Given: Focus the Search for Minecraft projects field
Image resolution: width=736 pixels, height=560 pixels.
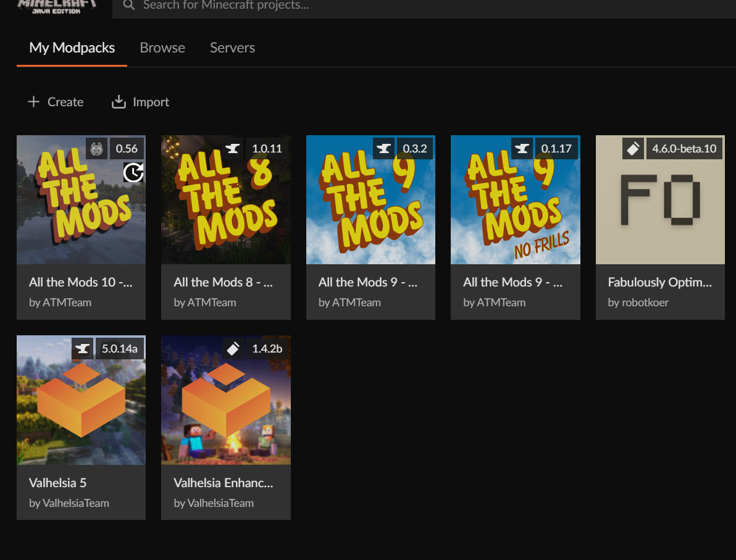Looking at the screenshot, I should click(x=370, y=6).
